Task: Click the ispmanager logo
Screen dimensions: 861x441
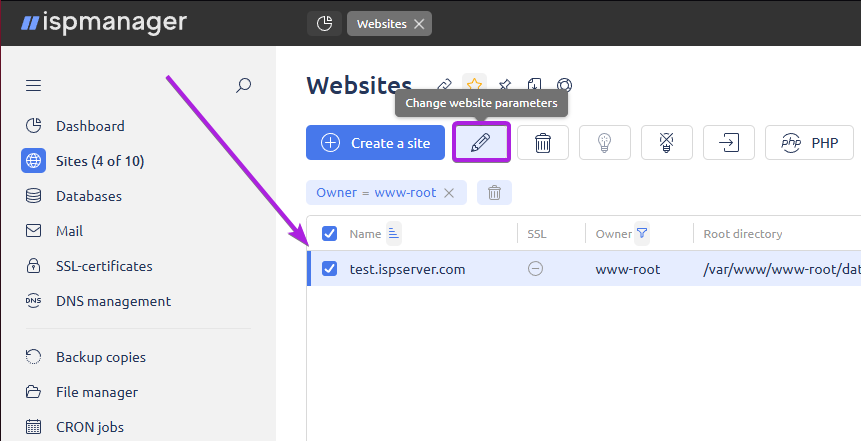Action: 104,23
